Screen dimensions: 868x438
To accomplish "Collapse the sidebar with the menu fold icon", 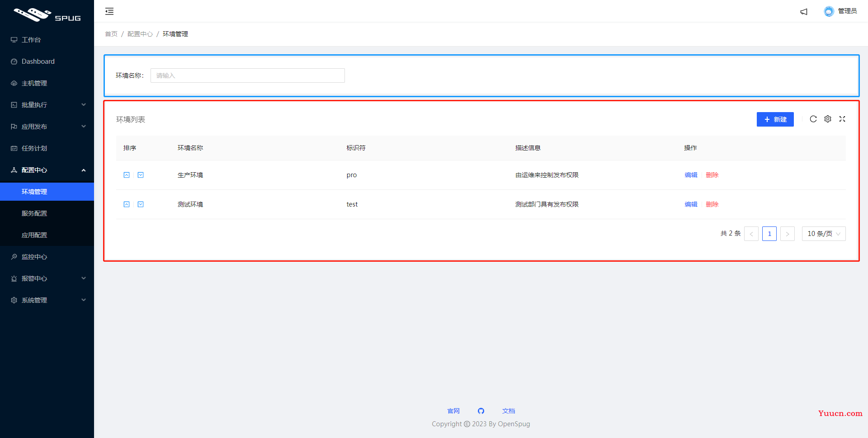I will pos(109,11).
